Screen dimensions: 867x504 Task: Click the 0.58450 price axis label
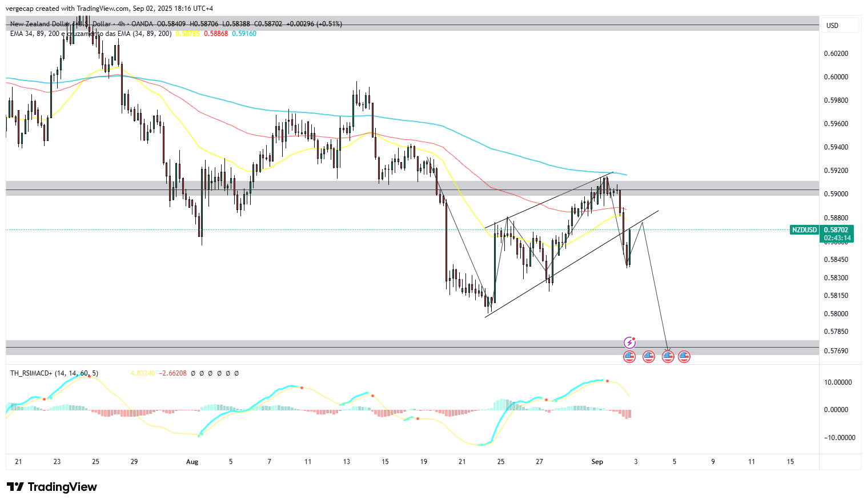836,260
